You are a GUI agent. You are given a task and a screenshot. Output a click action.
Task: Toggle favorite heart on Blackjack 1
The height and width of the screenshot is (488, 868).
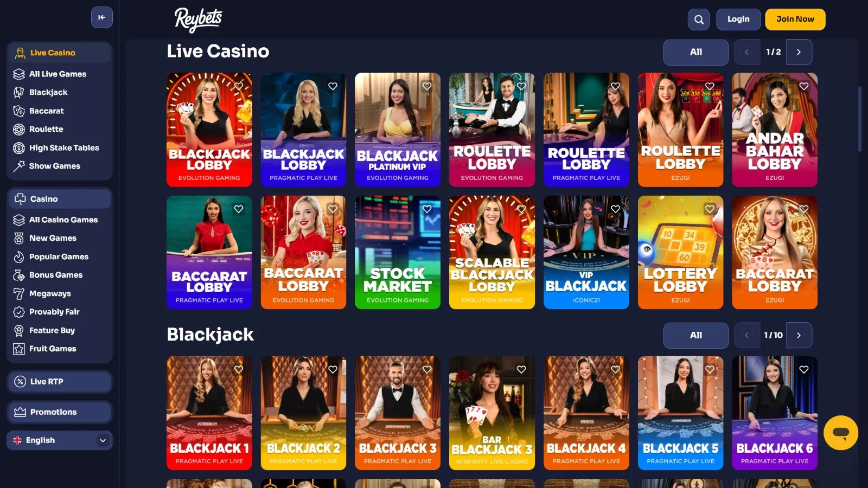coord(239,369)
